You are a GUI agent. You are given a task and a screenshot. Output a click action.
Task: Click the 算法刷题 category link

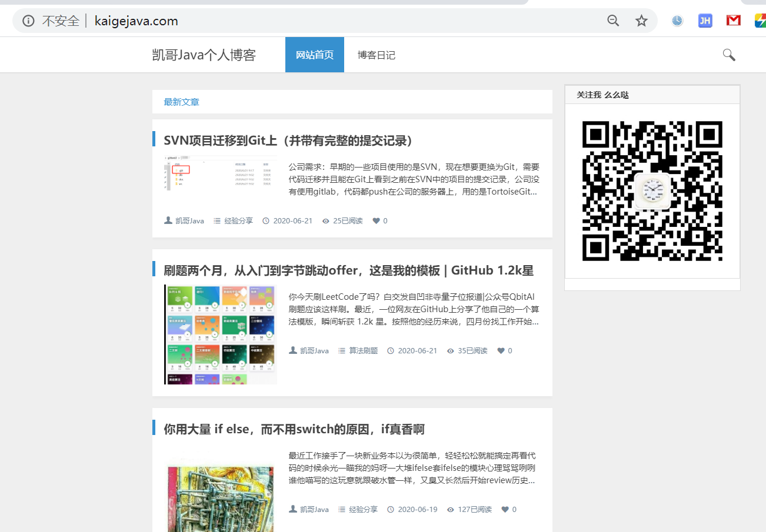point(364,351)
